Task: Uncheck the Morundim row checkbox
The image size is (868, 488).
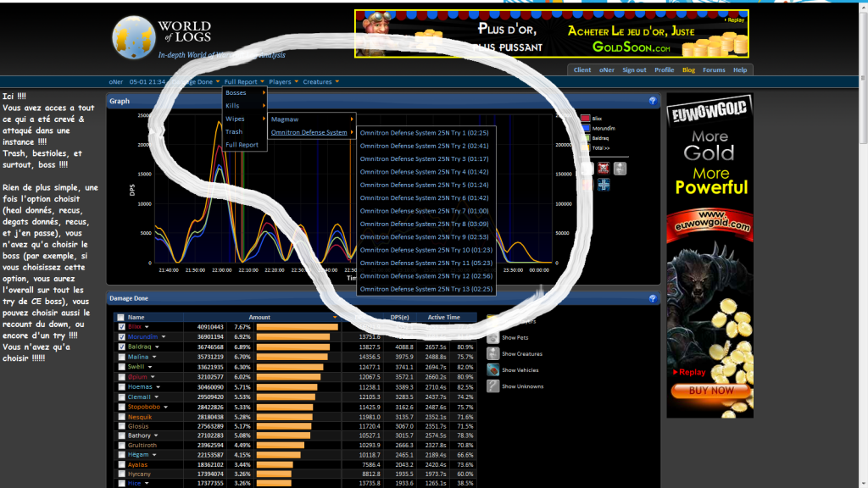Action: click(122, 337)
